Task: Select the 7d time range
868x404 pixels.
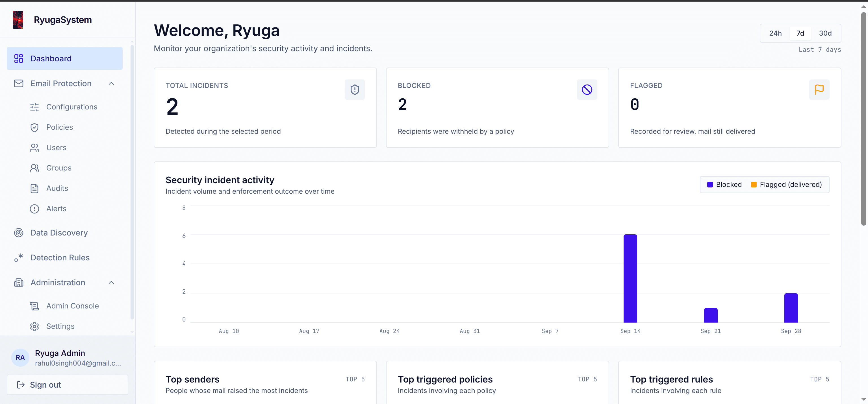Action: [800, 33]
